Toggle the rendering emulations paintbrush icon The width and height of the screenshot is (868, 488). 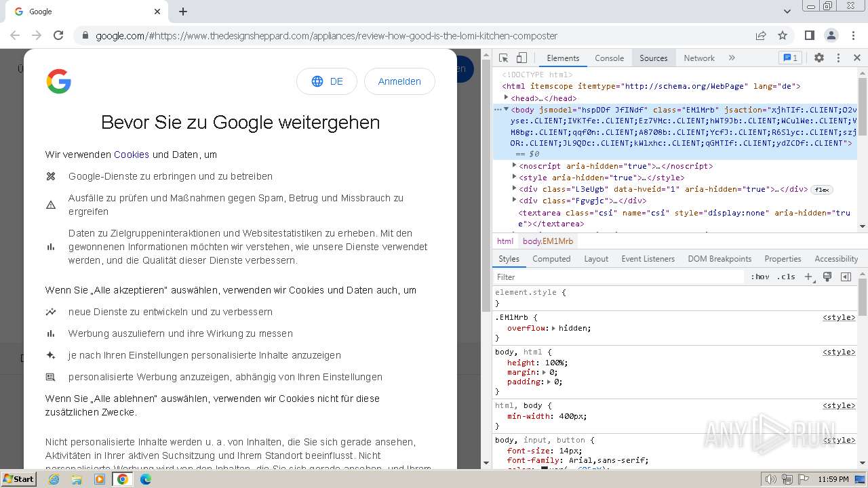[827, 277]
